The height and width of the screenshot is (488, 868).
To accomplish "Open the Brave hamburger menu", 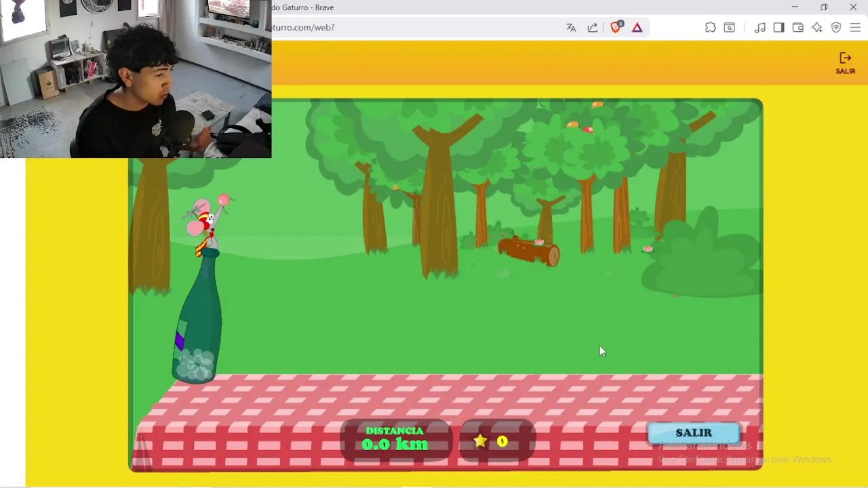I will [x=855, y=28].
